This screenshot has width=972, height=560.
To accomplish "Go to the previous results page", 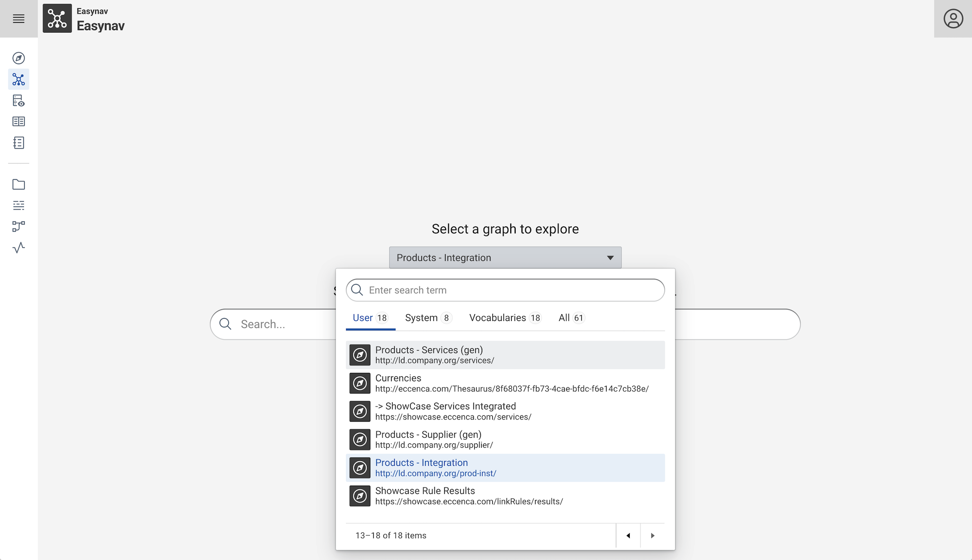I will 628,535.
